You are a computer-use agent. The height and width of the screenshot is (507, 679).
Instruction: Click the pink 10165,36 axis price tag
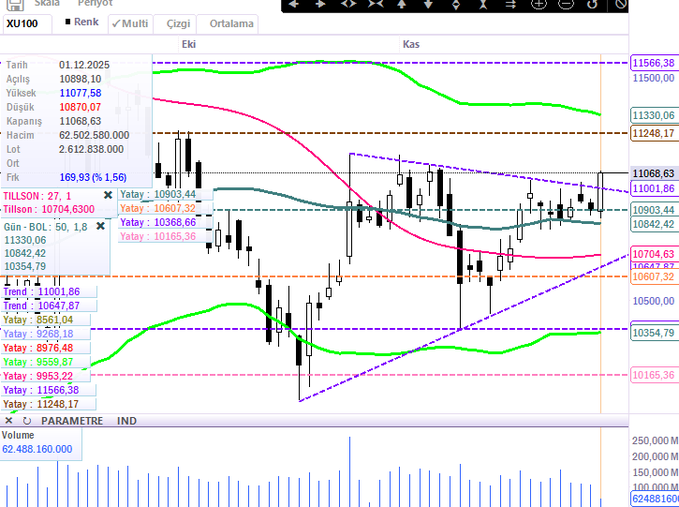[x=654, y=375]
